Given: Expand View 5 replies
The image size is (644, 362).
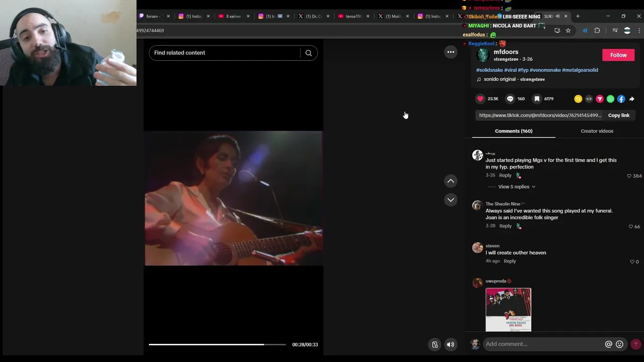Looking at the screenshot, I should pos(516,187).
